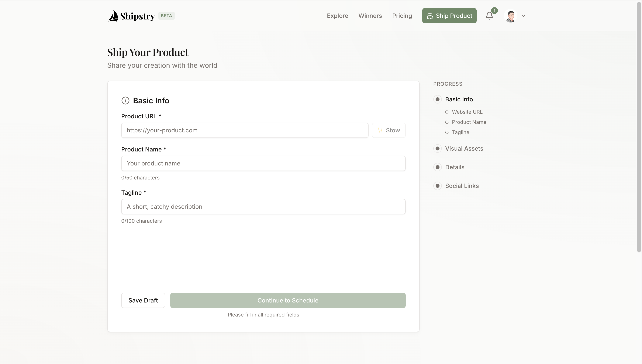Image resolution: width=642 pixels, height=364 pixels.
Task: Click the Save Draft button
Action: pyautogui.click(x=143, y=300)
